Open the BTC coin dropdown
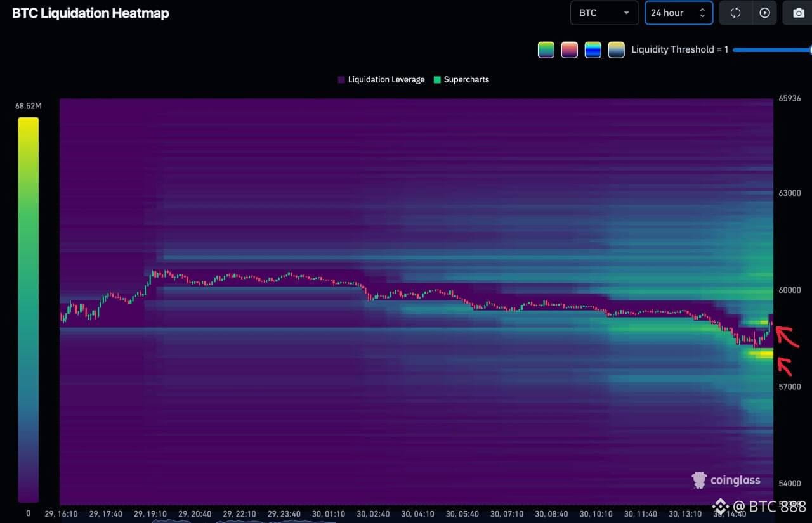 tap(604, 13)
